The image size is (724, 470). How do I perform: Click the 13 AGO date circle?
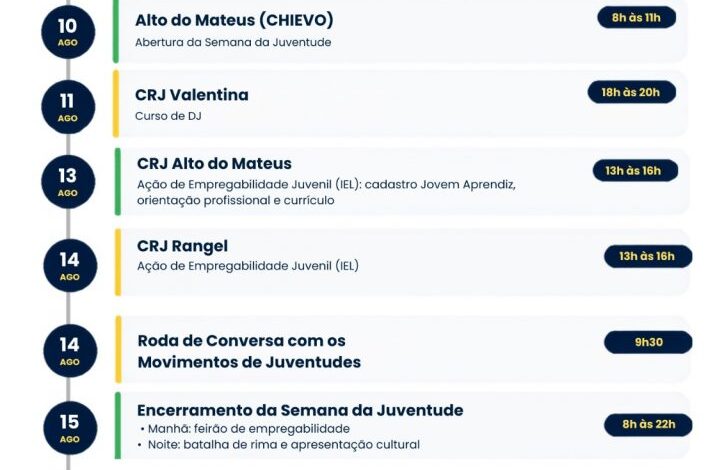[x=68, y=182]
